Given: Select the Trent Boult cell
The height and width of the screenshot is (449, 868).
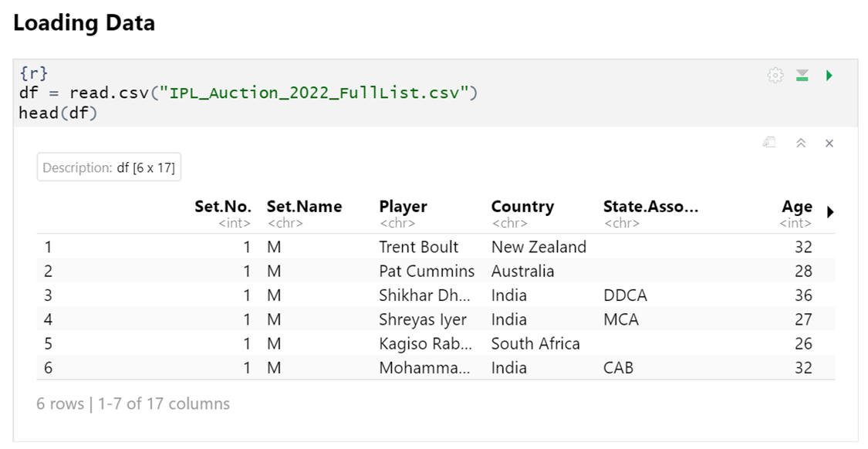Looking at the screenshot, I should [x=418, y=247].
